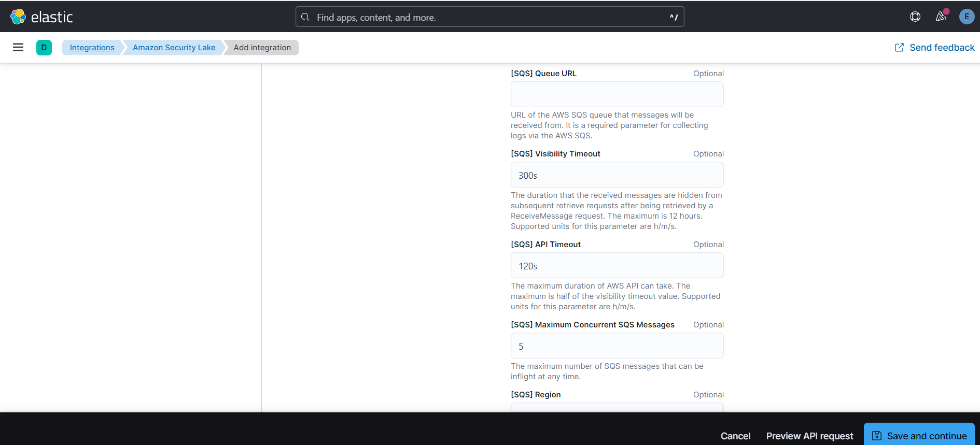Click the [SQS] API Timeout label
This screenshot has width=980, height=445.
[x=545, y=245]
